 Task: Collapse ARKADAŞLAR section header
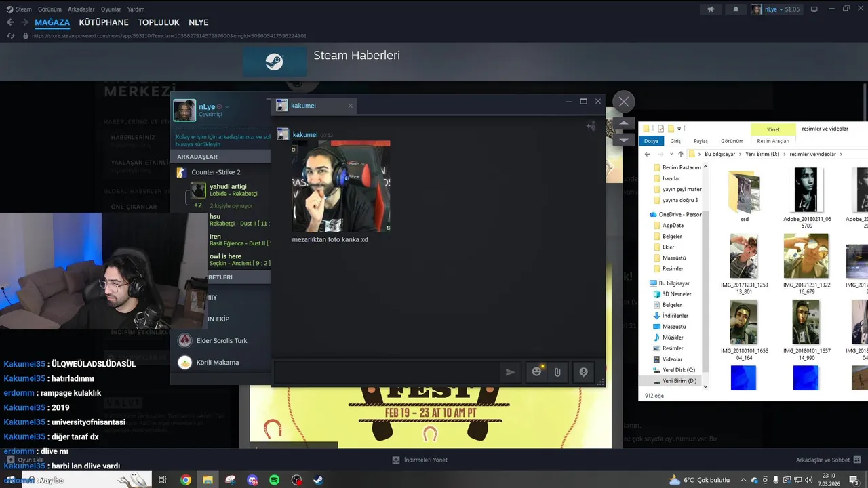click(220, 157)
